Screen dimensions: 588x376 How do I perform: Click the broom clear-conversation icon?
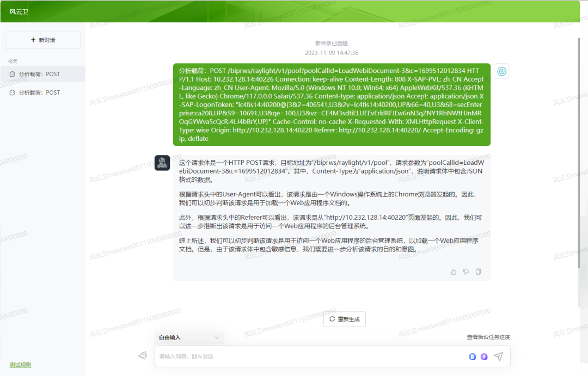pyautogui.click(x=143, y=355)
